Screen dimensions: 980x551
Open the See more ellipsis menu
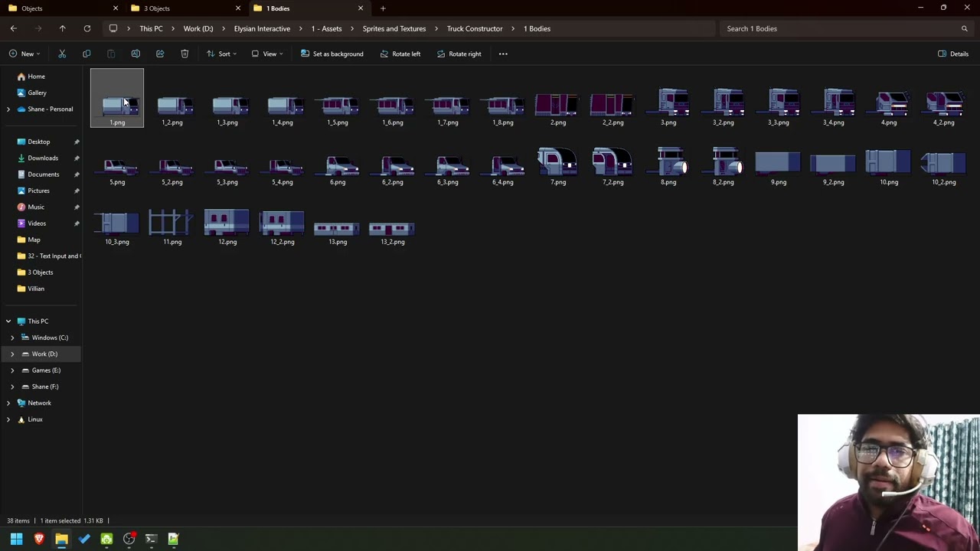click(x=503, y=54)
